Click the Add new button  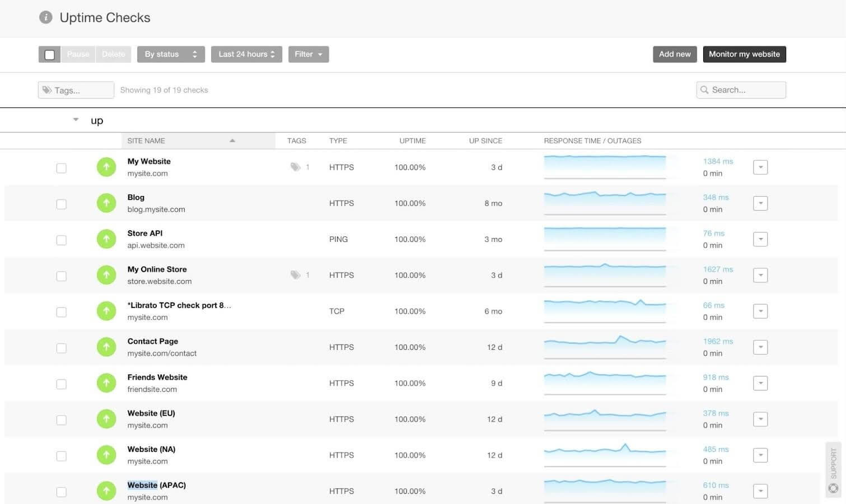(675, 54)
